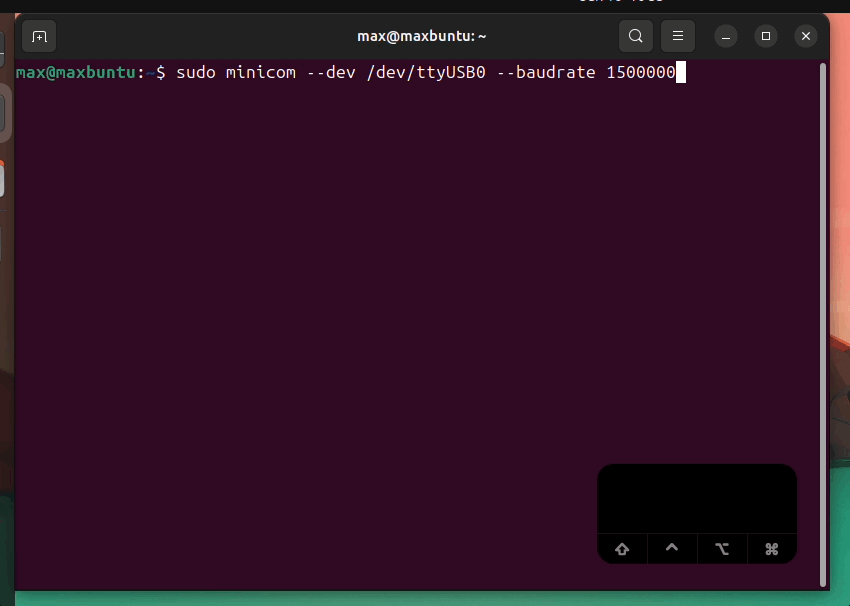Open the terminal hamburger menu

pyautogui.click(x=678, y=36)
